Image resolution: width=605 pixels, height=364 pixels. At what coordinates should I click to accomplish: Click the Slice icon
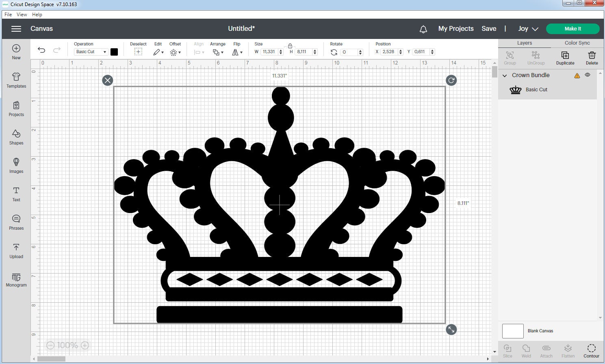[507, 349]
